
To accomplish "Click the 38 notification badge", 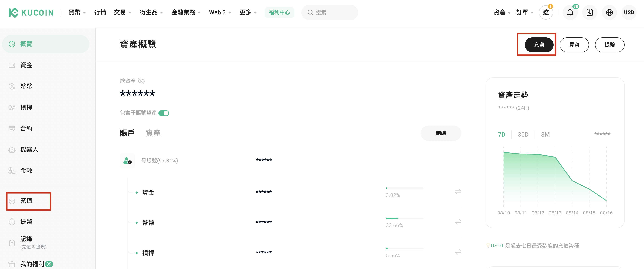I will 576,6.
